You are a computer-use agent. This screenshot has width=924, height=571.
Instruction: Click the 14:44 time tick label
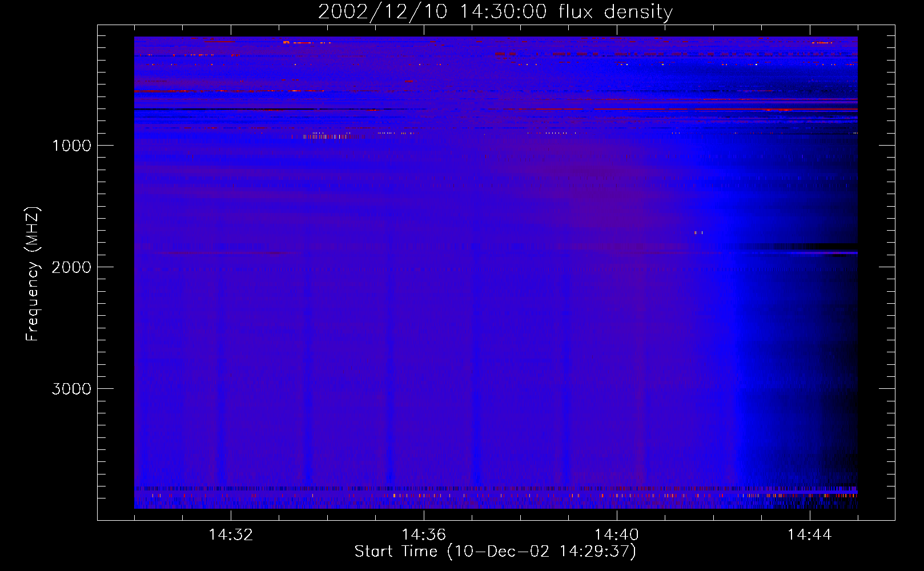pyautogui.click(x=810, y=535)
